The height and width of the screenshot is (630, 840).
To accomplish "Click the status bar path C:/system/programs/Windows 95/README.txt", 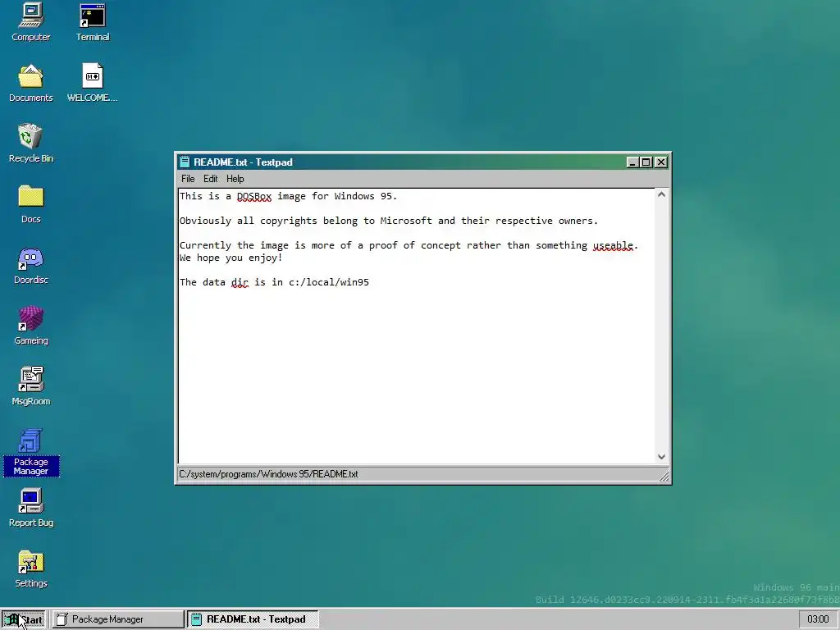I will point(268,474).
